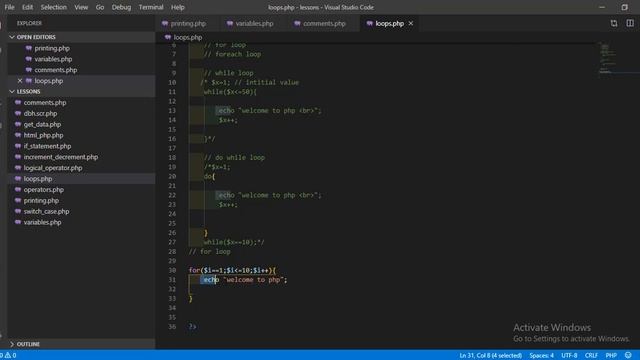Open comments.php in Lessons folder
640x360 pixels.
44,102
